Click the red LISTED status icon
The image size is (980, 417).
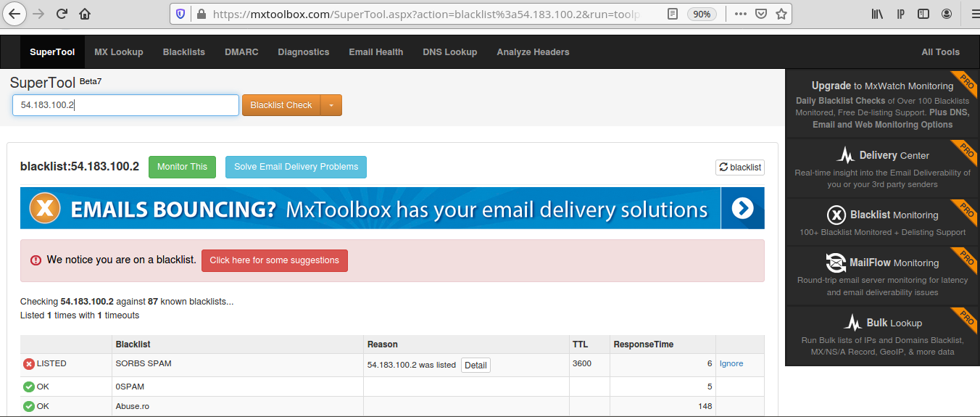click(x=29, y=364)
